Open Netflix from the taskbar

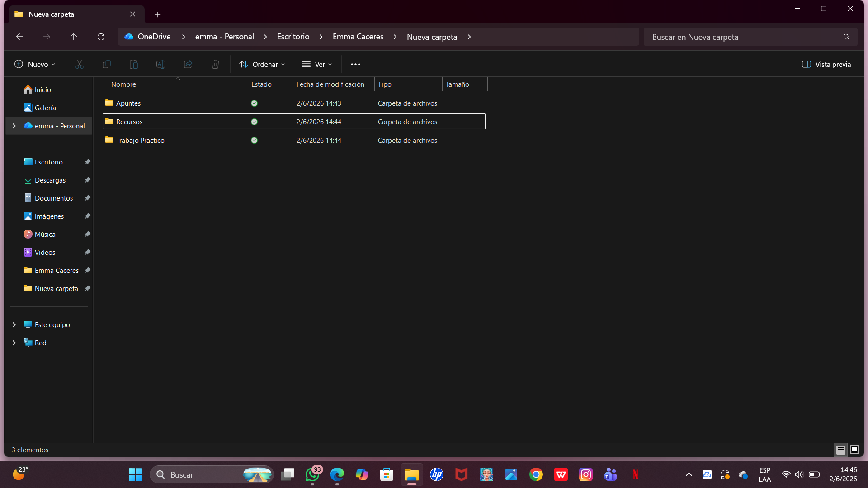(636, 474)
